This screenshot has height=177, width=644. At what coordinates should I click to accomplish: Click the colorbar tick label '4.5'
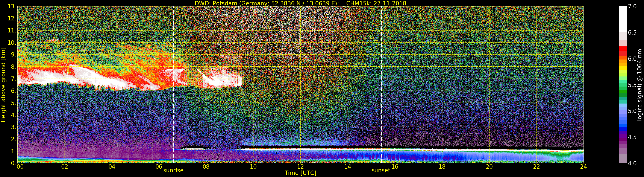pos(632,137)
